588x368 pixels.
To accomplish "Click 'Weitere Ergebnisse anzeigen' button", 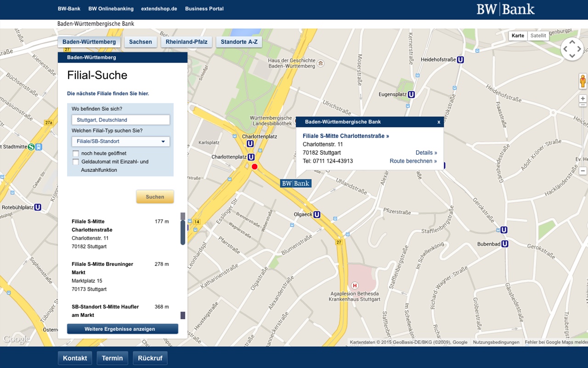I will point(123,329).
